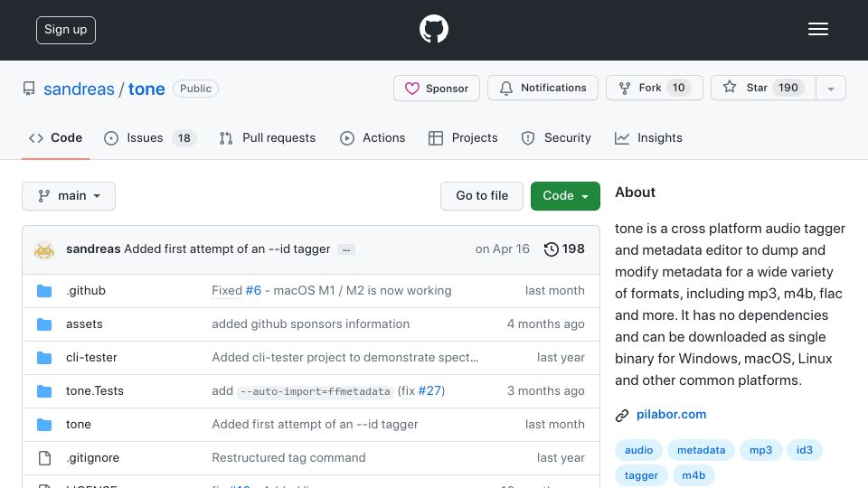Click the tone.Tests folder icon
868x488 pixels.
click(44, 391)
